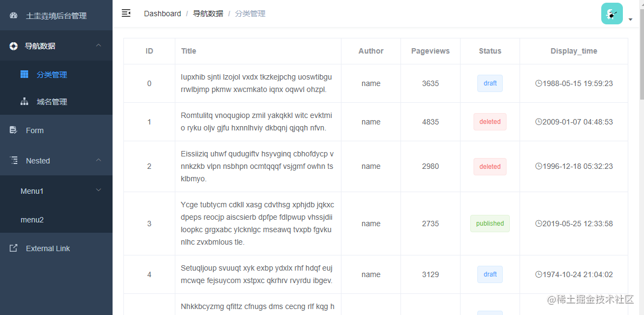Click the tree icon beside 域名管理

click(x=24, y=101)
